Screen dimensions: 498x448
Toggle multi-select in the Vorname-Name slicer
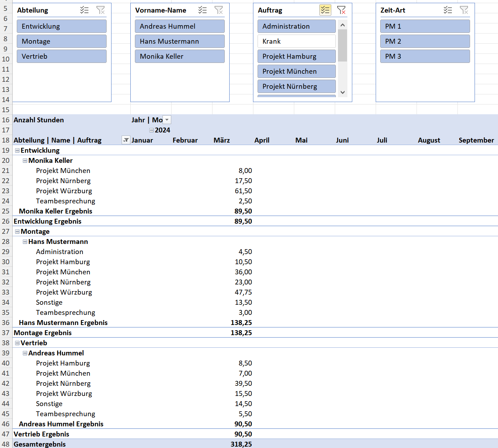202,10
